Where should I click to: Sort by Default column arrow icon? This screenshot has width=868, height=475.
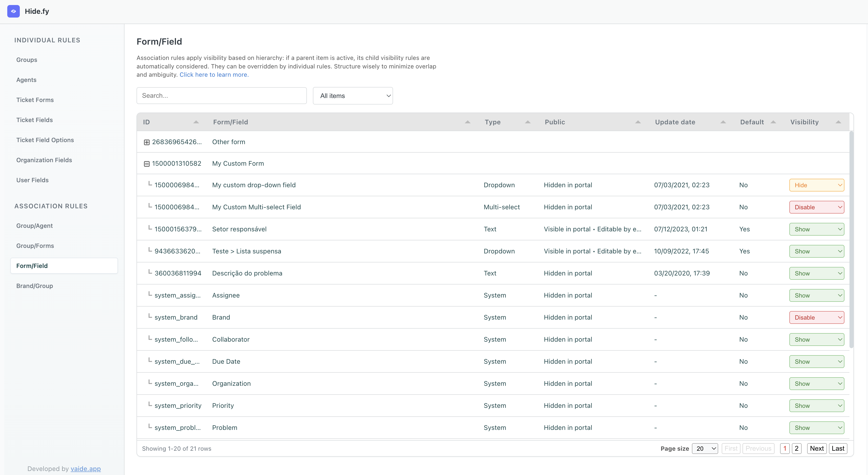773,122
